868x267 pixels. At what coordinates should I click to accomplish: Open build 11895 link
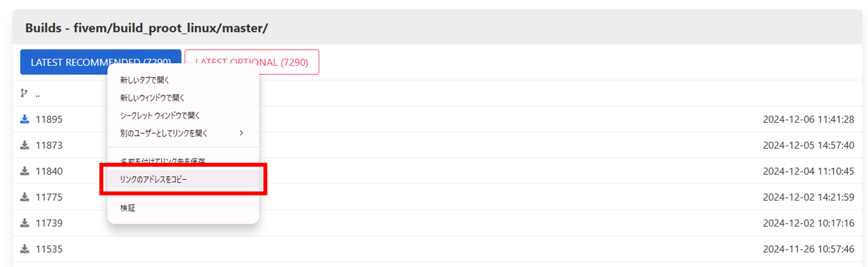pos(49,119)
